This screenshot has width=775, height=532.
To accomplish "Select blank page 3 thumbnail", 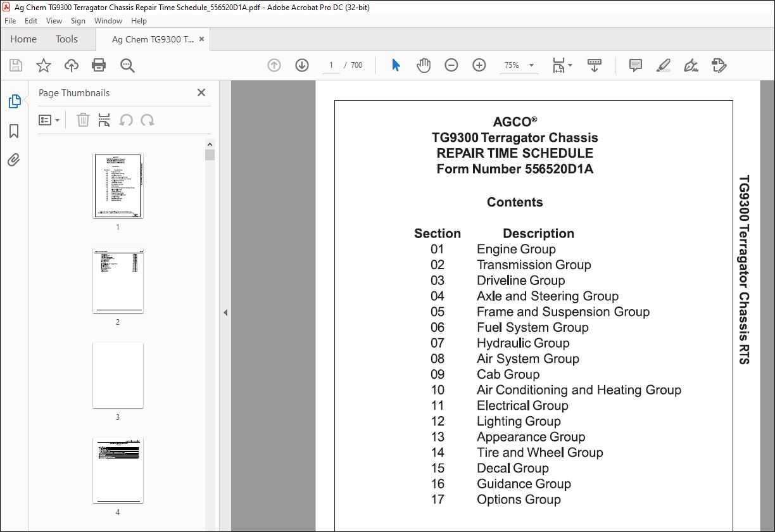I will pos(118,376).
